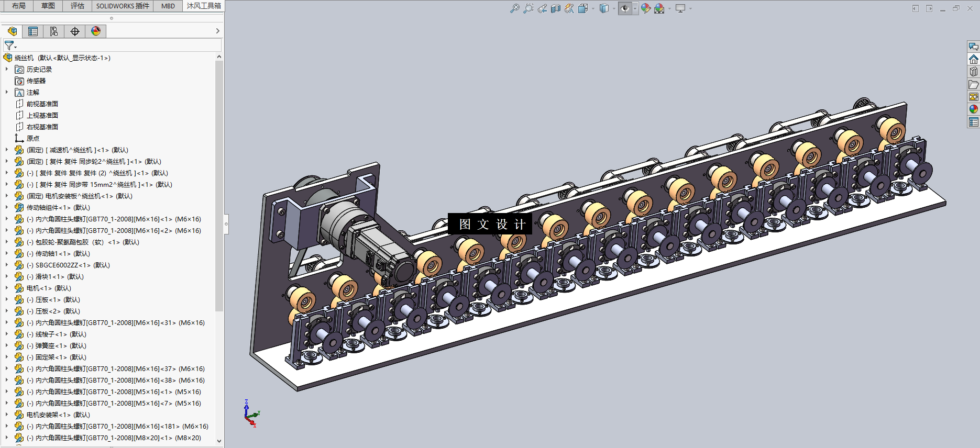
Task: Open the Apply Scene dropdown arrow
Action: click(x=669, y=8)
